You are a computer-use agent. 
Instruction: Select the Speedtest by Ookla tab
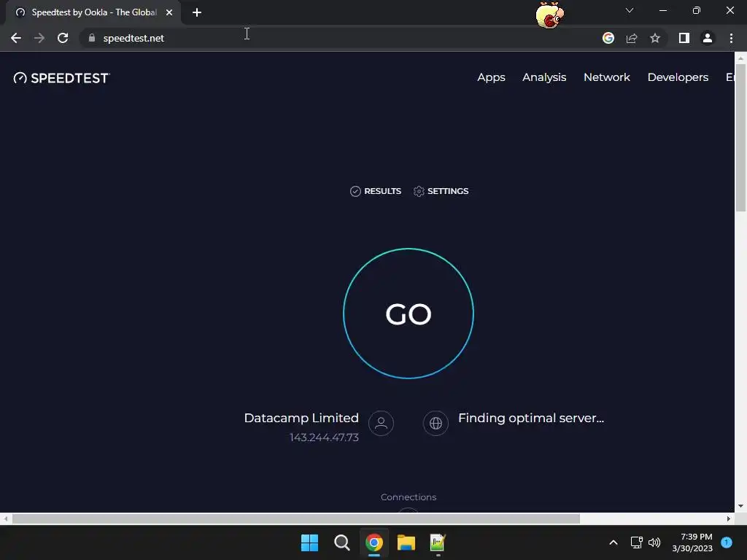click(93, 12)
